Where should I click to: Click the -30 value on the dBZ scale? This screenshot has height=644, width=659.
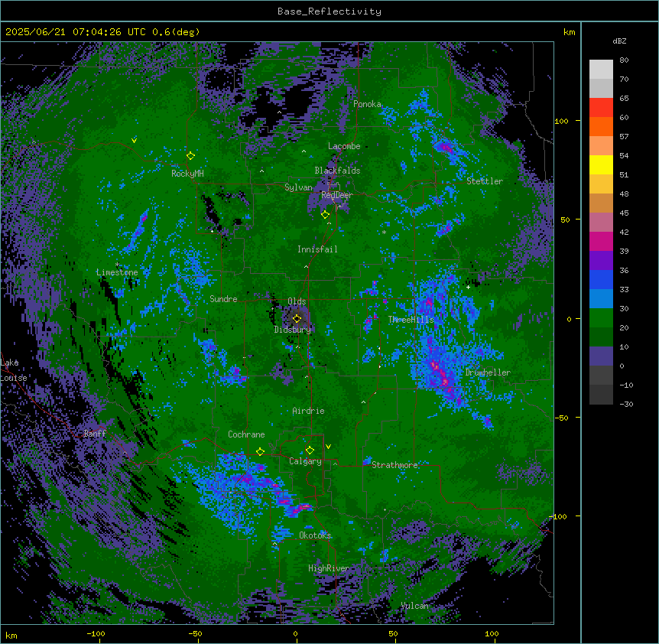[626, 405]
